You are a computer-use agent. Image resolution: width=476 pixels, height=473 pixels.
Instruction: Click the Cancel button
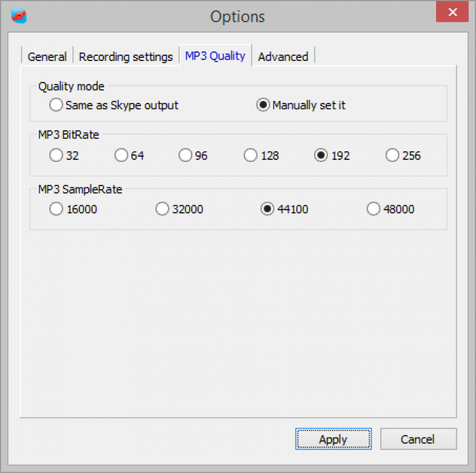click(418, 439)
